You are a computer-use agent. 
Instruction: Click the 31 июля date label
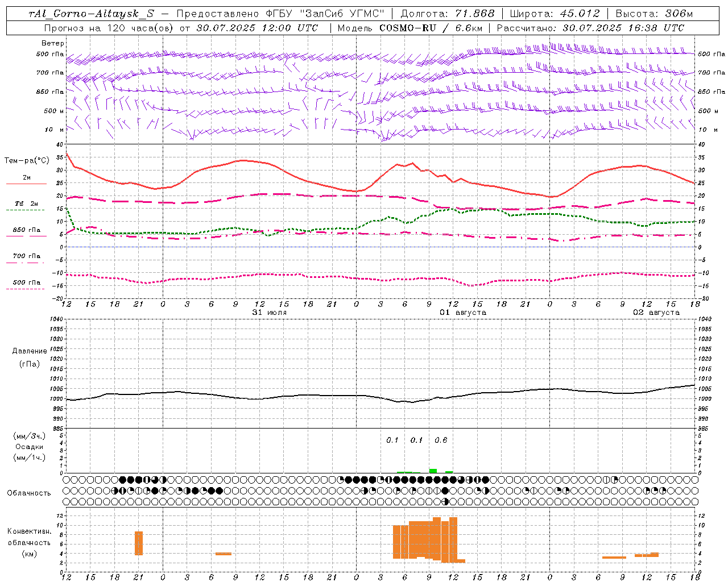pyautogui.click(x=270, y=313)
